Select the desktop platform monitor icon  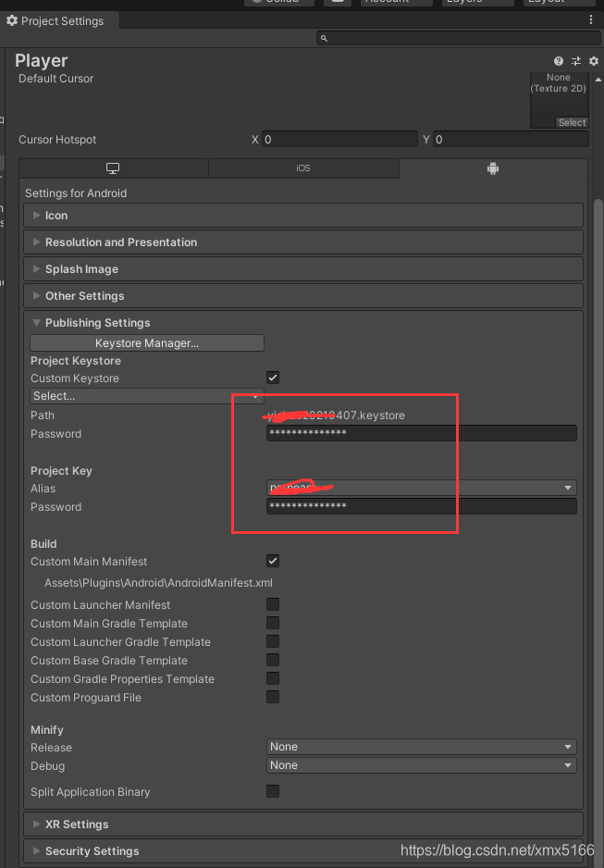coord(112,168)
